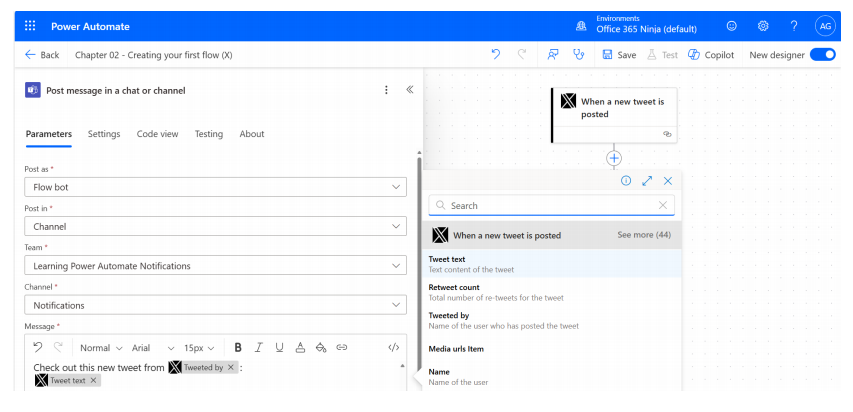Insert a link with the link icon
853x412 pixels.
tap(342, 347)
